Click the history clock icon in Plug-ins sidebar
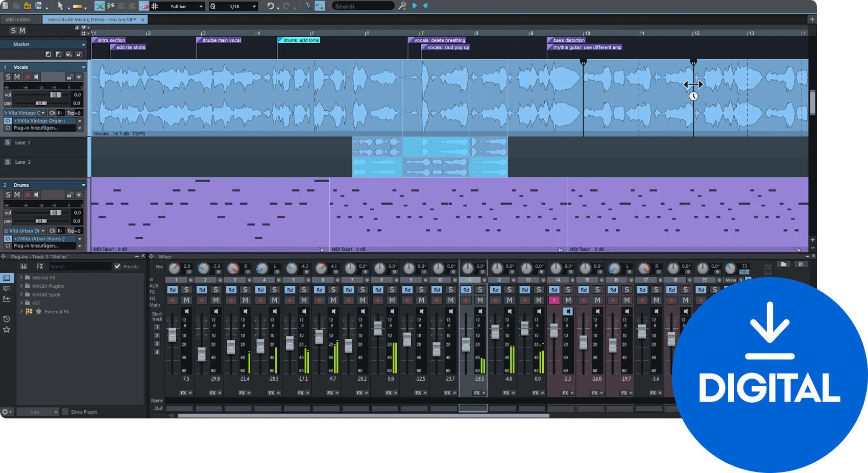Screen dimensions: 868x473 (x=7, y=319)
